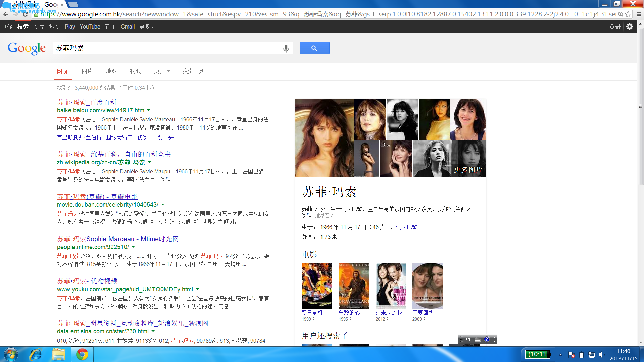The image size is (644, 362).
Task: Select the 网页 search tab
Action: 62,71
